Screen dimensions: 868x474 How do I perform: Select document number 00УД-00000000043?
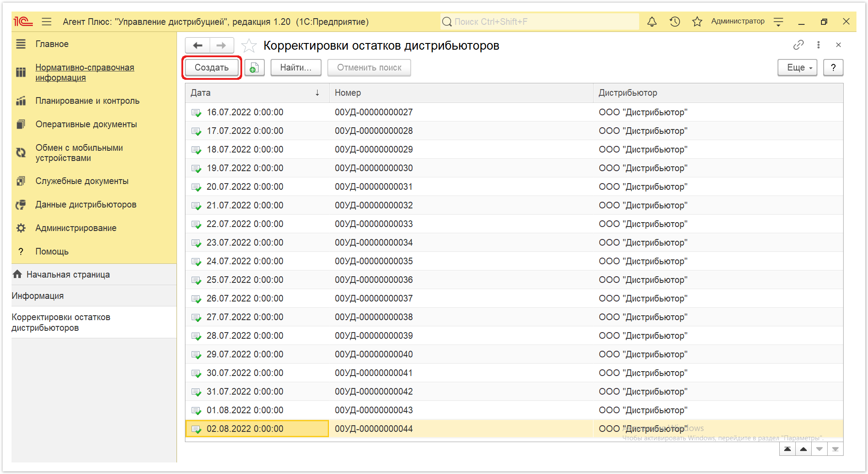pos(374,410)
